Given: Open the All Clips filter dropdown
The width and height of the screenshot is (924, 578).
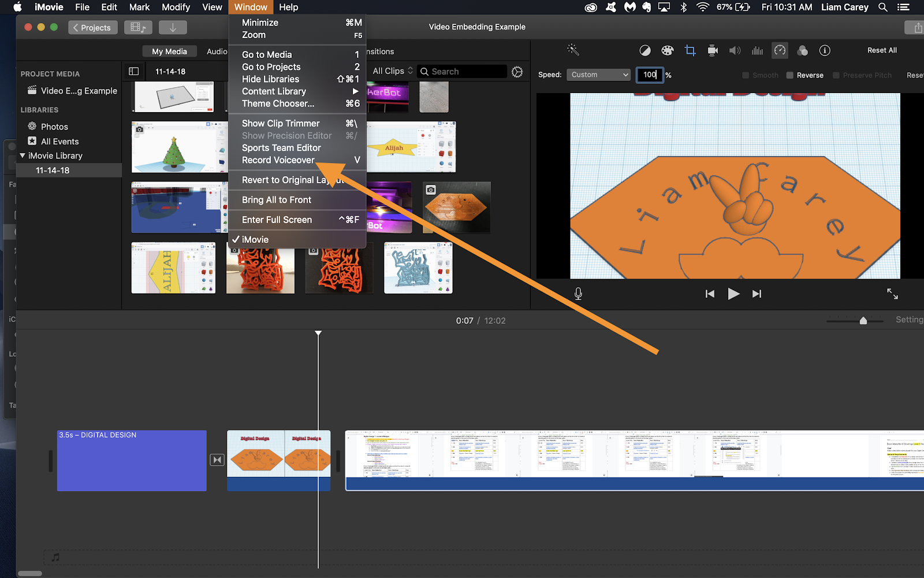Looking at the screenshot, I should coord(393,71).
